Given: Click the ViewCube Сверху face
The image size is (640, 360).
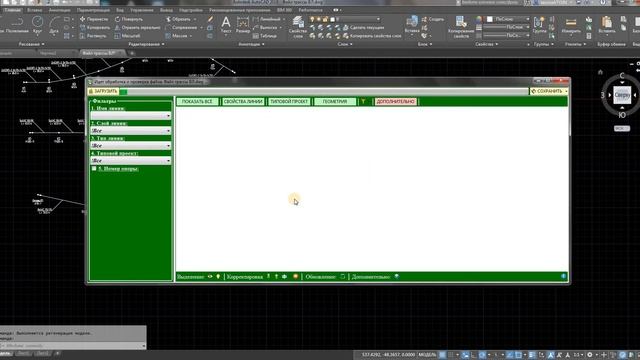Looking at the screenshot, I should 622,95.
